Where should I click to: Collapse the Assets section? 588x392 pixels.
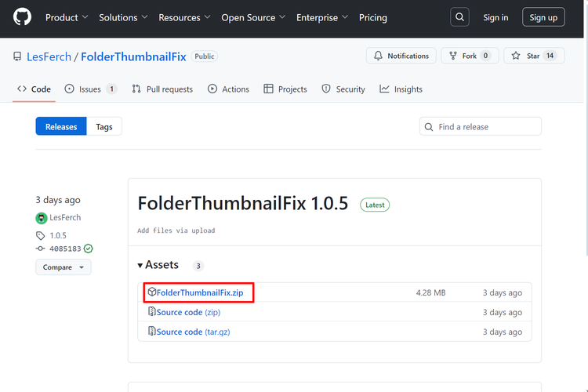pos(158,265)
